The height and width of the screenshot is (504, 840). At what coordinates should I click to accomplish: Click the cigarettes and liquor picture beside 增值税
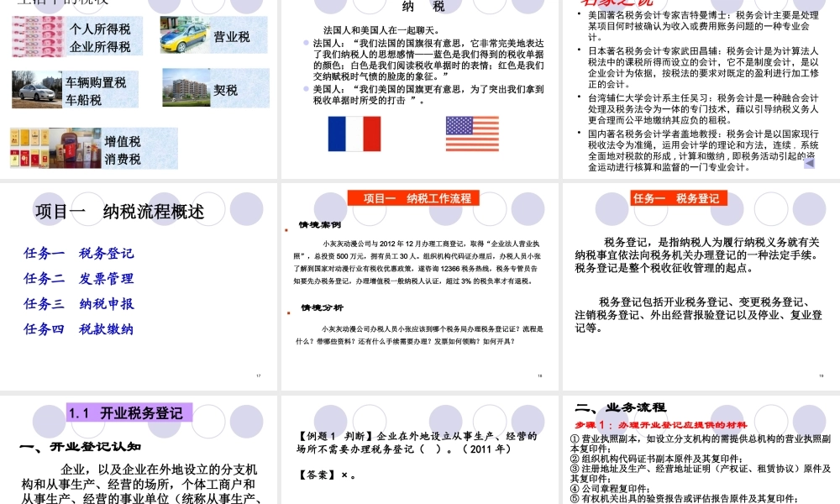[55, 149]
